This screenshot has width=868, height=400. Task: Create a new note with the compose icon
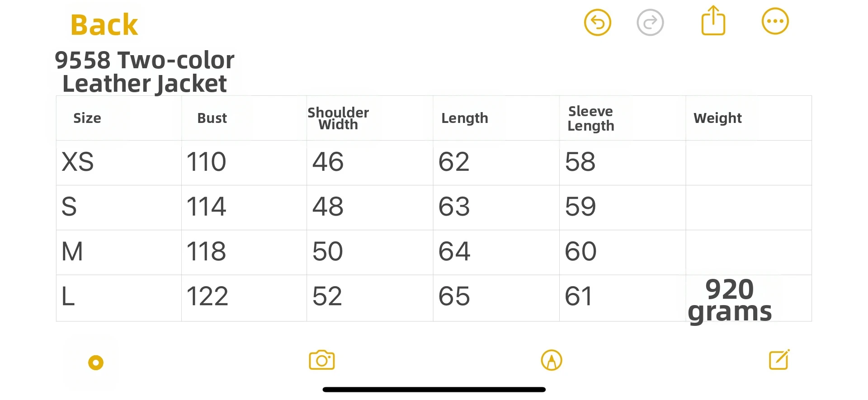click(779, 360)
